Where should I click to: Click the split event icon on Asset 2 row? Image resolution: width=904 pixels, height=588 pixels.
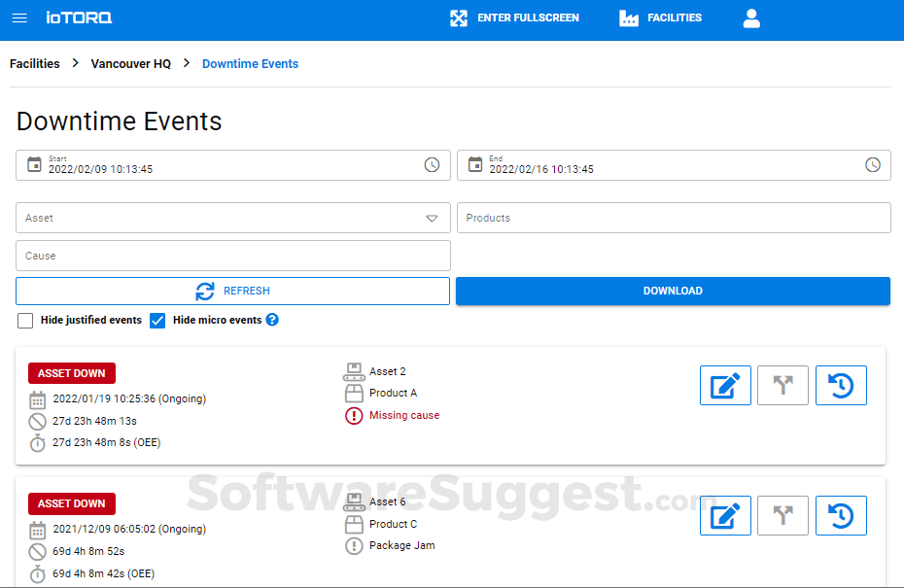(x=782, y=385)
